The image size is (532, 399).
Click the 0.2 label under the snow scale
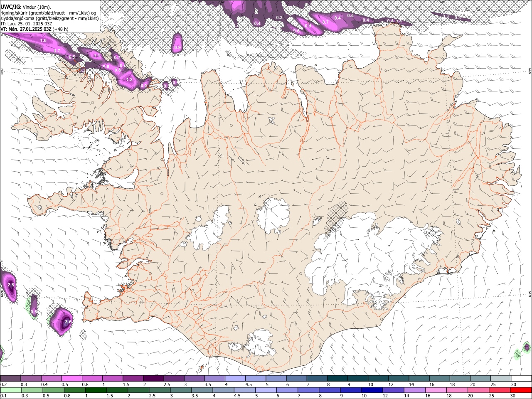tap(4, 384)
